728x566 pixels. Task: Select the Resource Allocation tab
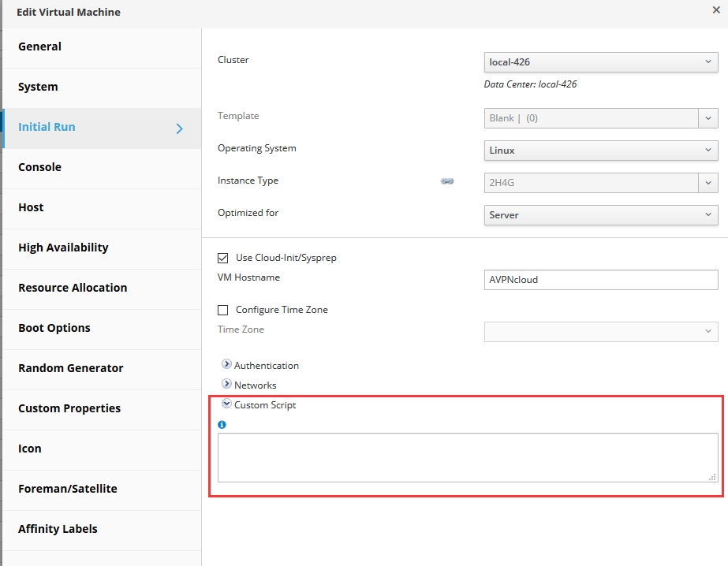(x=73, y=288)
